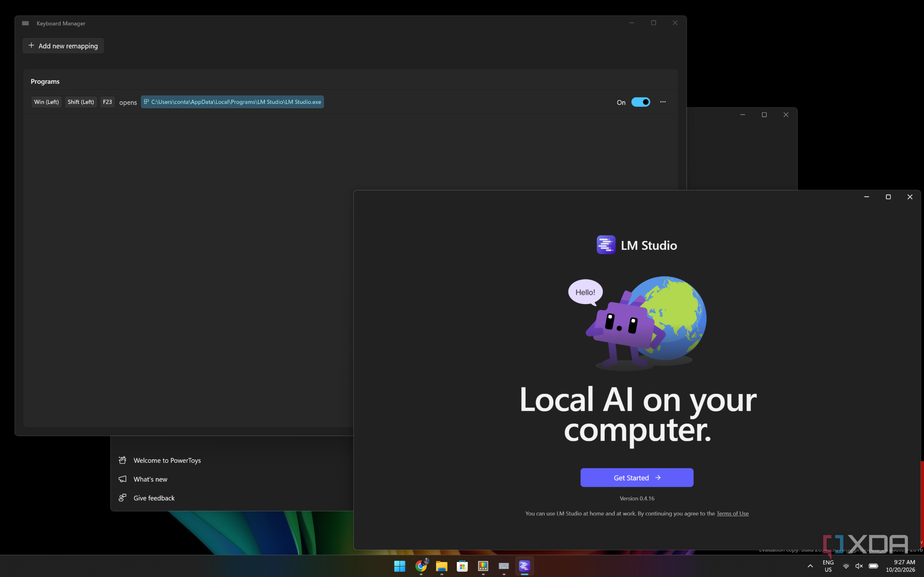Close the LM Studio window

pos(910,197)
